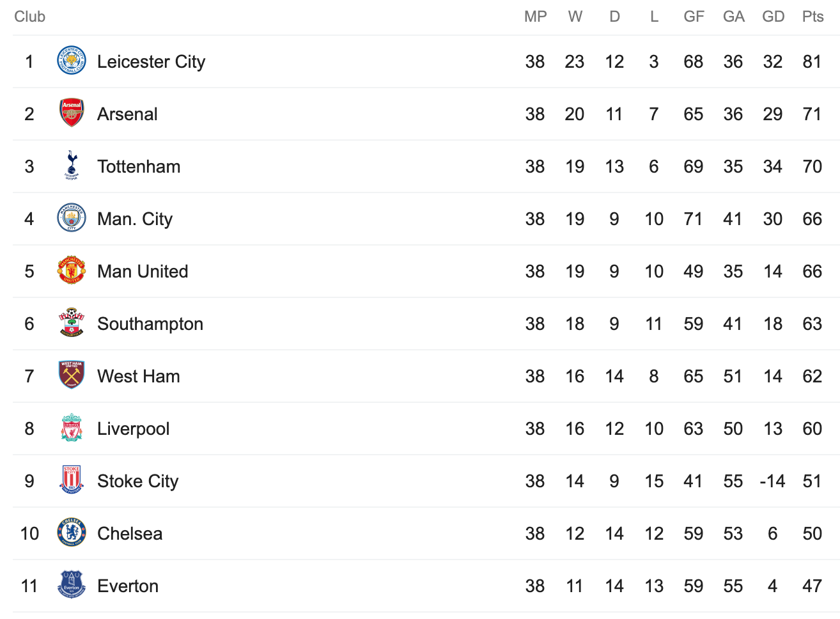Click the Arsenal club crest
Screen dimensions: 840x619
click(71, 113)
